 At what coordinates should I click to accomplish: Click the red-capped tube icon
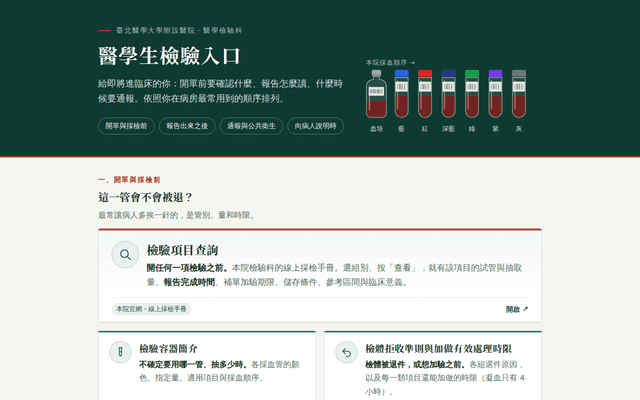425,94
